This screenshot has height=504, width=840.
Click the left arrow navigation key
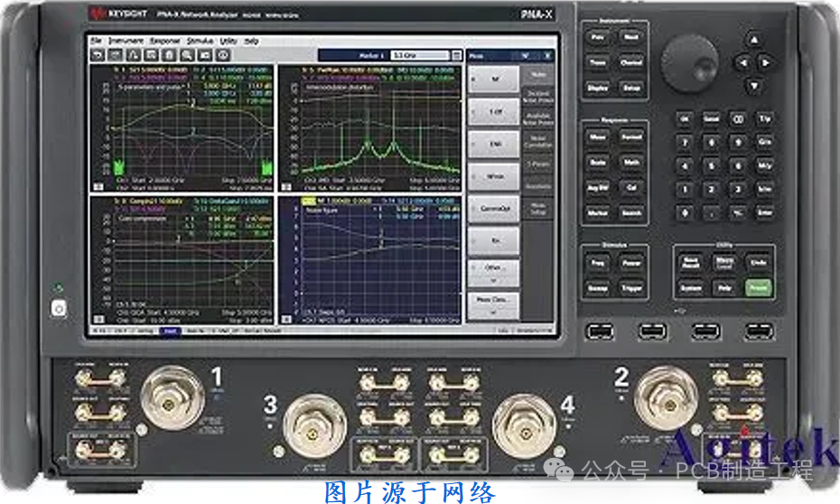(x=742, y=63)
